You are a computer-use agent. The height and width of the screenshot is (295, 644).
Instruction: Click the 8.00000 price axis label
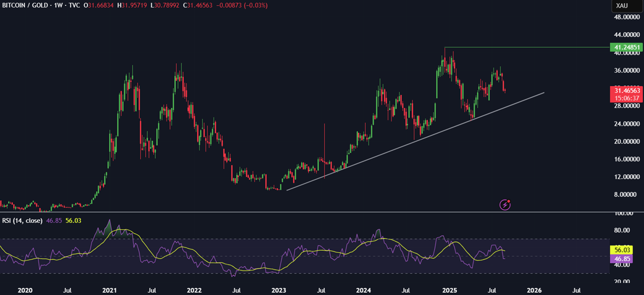pos(626,195)
